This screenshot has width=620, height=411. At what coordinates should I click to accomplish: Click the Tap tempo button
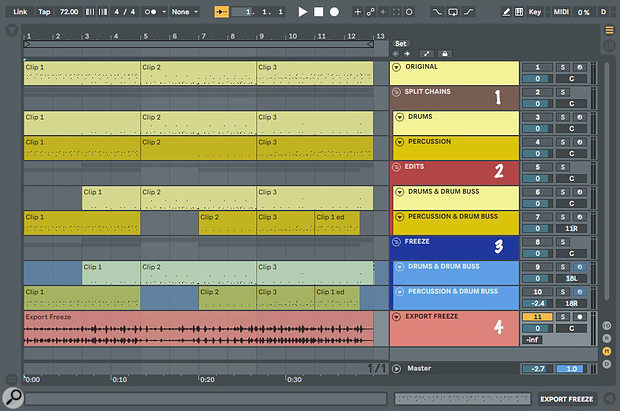44,12
